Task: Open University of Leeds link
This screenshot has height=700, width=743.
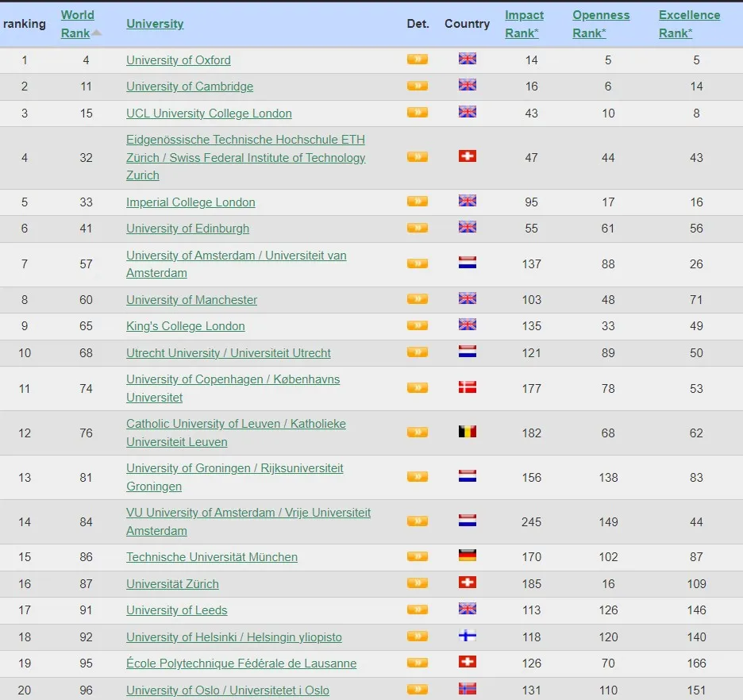Action: coord(177,610)
